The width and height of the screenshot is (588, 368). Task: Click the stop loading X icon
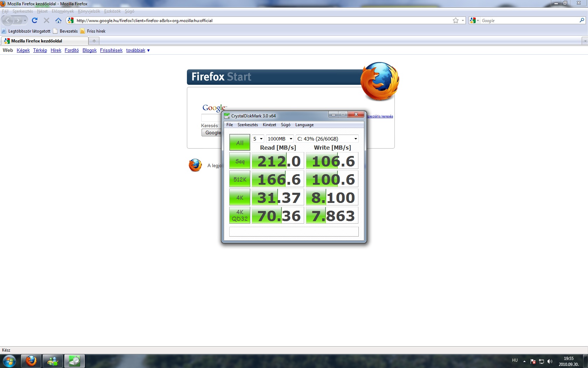[x=47, y=21]
